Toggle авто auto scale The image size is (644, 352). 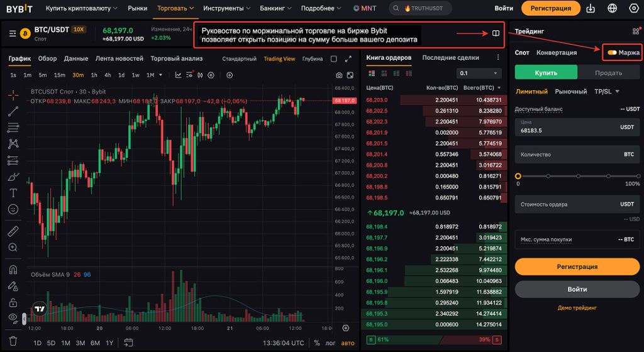coord(348,343)
